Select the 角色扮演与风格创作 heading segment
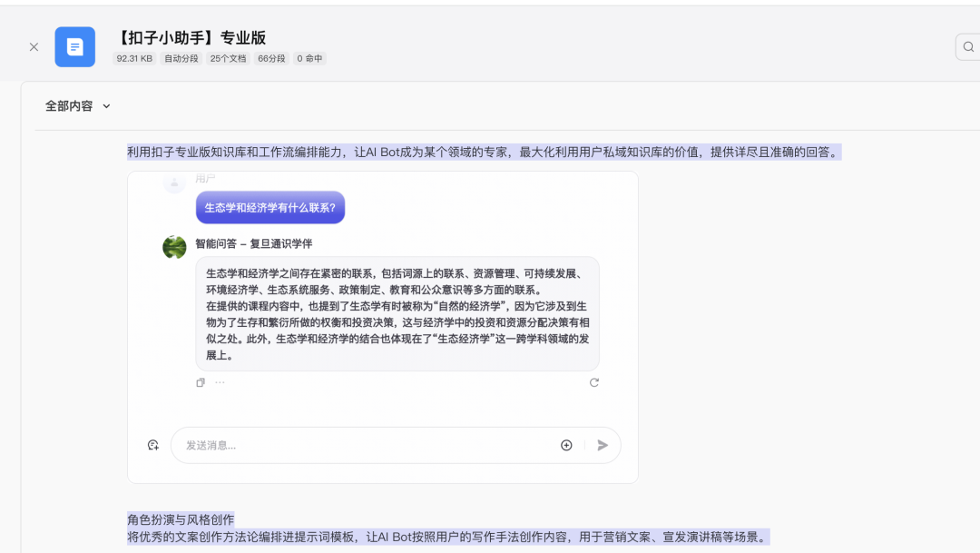 point(181,519)
